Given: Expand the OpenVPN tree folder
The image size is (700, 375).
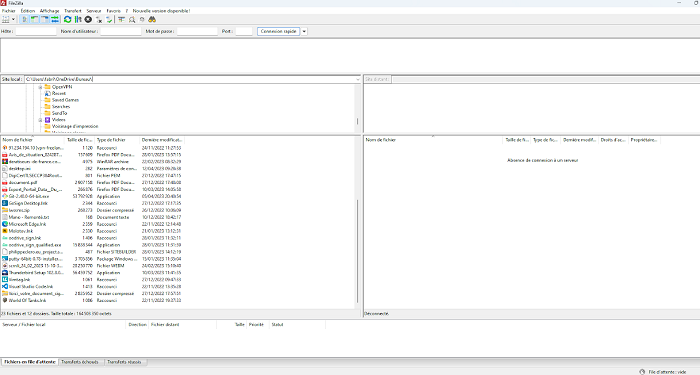Looking at the screenshot, I should [40, 87].
